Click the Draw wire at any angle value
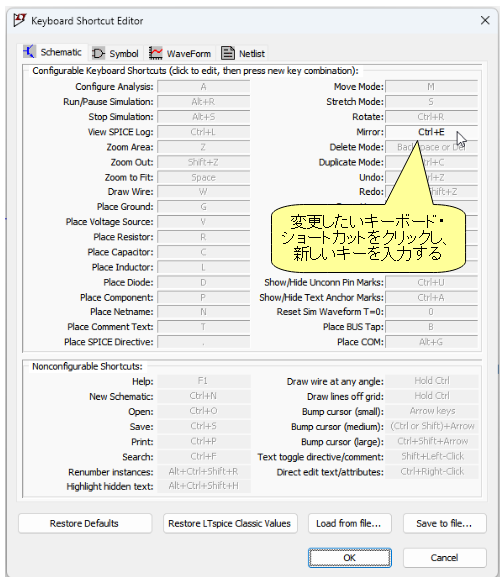Viewport: 502px width, 584px height. click(x=432, y=381)
